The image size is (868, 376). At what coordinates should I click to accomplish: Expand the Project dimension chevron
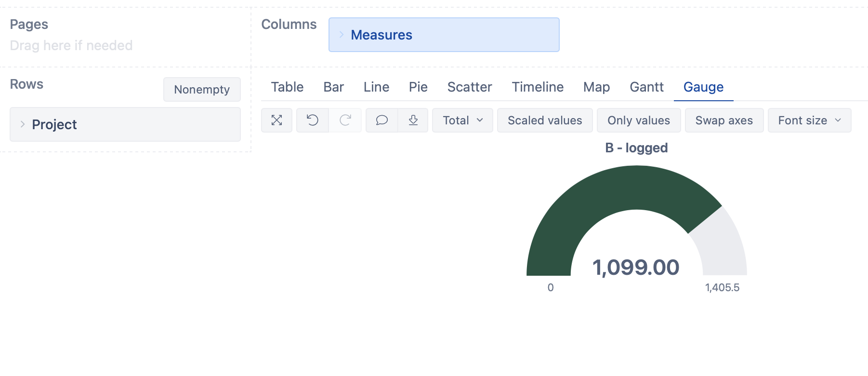[x=23, y=124]
